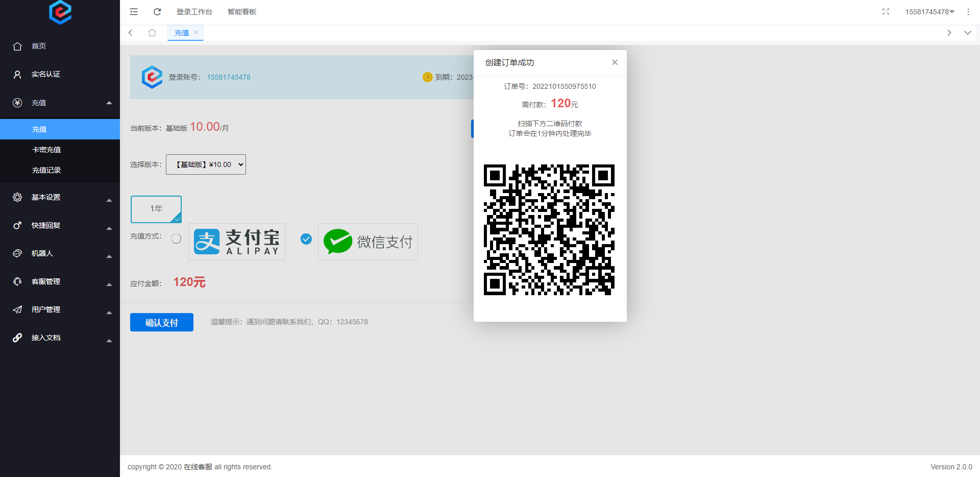Expand the 客服管理 submenu arrow
Viewport: 980px width, 477px height.
pos(109,284)
